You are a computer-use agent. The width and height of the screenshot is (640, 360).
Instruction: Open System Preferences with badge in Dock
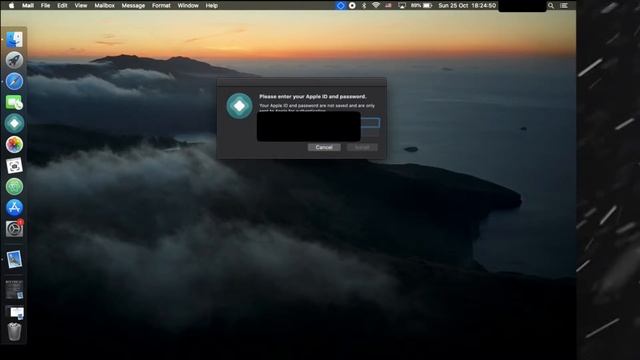pyautogui.click(x=14, y=229)
